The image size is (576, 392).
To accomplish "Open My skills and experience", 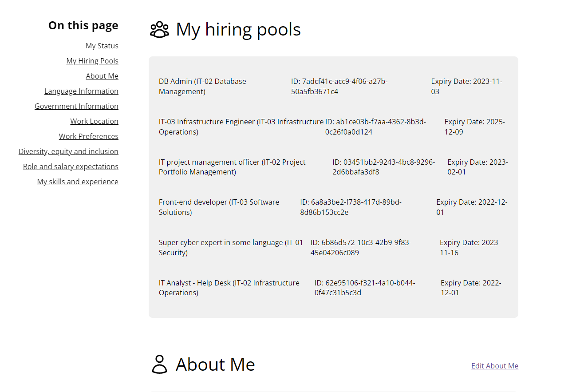I will tap(78, 181).
